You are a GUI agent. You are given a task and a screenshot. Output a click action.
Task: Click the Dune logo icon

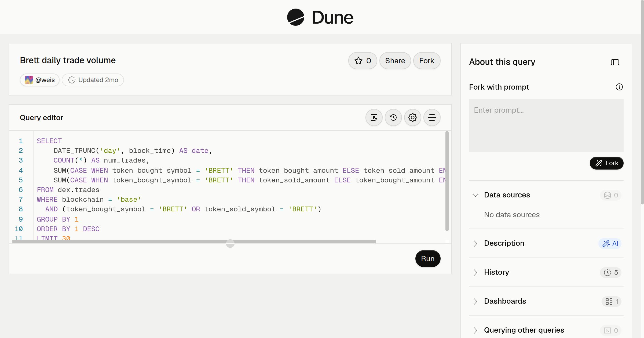[x=295, y=17]
